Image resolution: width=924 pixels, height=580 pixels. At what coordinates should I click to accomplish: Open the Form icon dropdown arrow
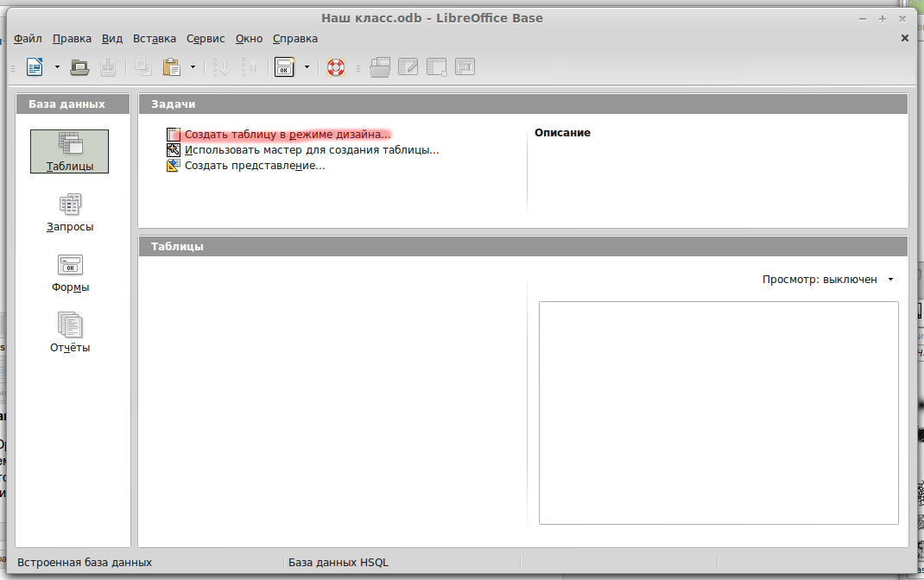[307, 67]
